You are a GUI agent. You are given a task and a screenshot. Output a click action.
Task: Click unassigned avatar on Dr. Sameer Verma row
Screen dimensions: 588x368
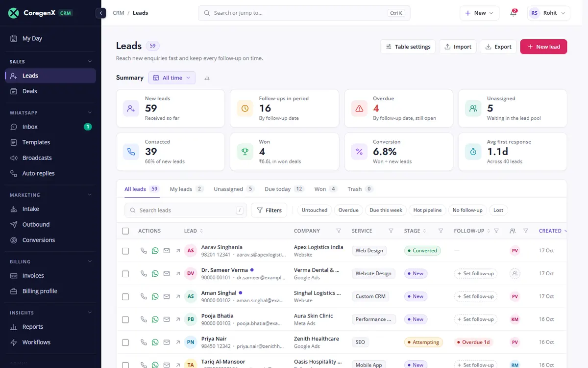point(514,273)
